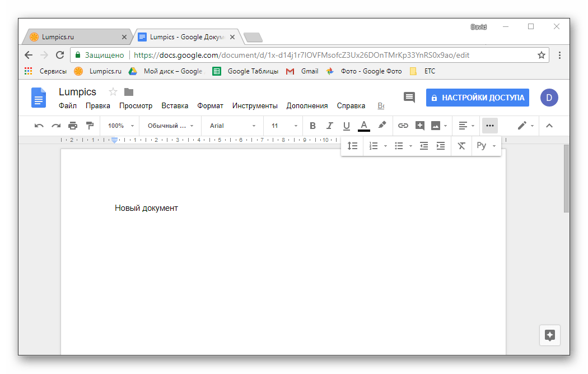Toggle the More toolbar options button
The height and width of the screenshot is (374, 588).
click(490, 126)
